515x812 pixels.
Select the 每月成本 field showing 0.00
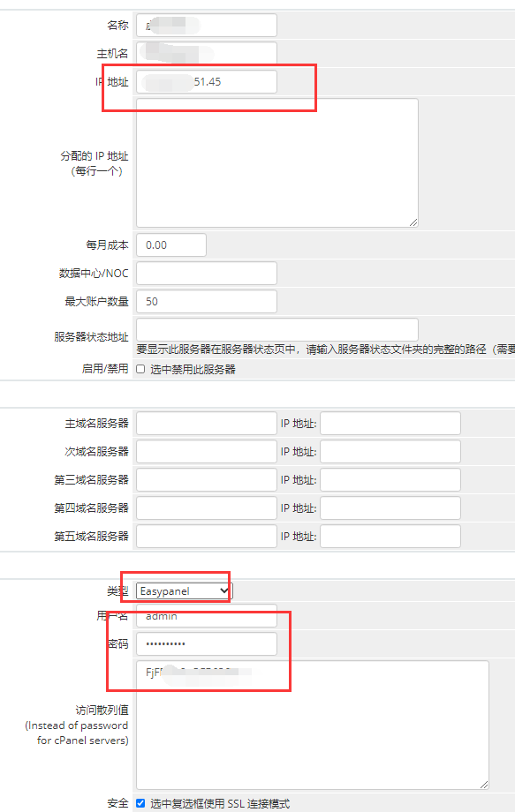click(x=171, y=245)
